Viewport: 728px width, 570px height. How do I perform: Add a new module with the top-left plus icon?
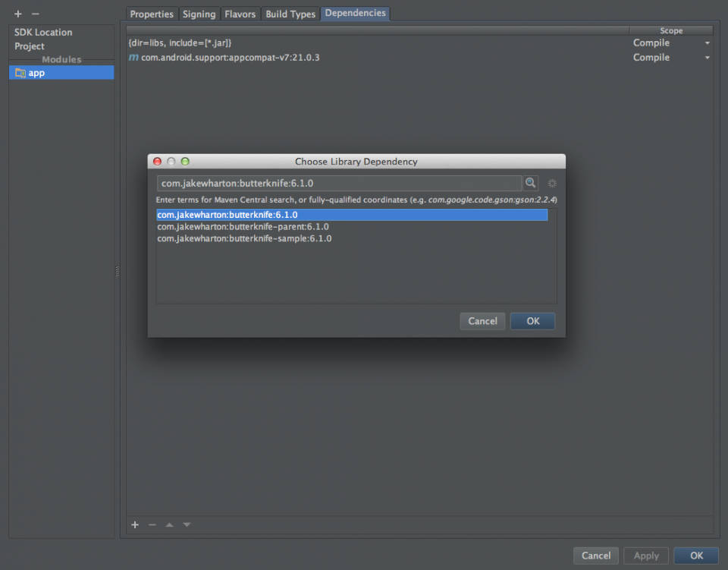coord(17,14)
